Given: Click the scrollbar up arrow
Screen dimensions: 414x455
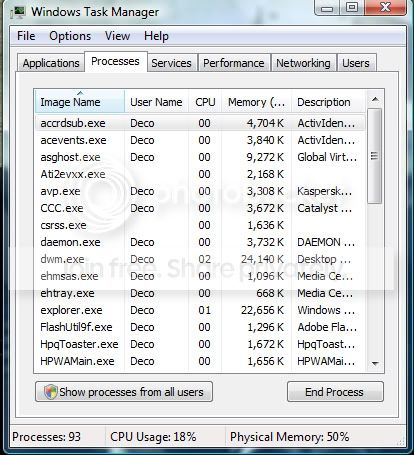Looking at the screenshot, I should (375, 99).
